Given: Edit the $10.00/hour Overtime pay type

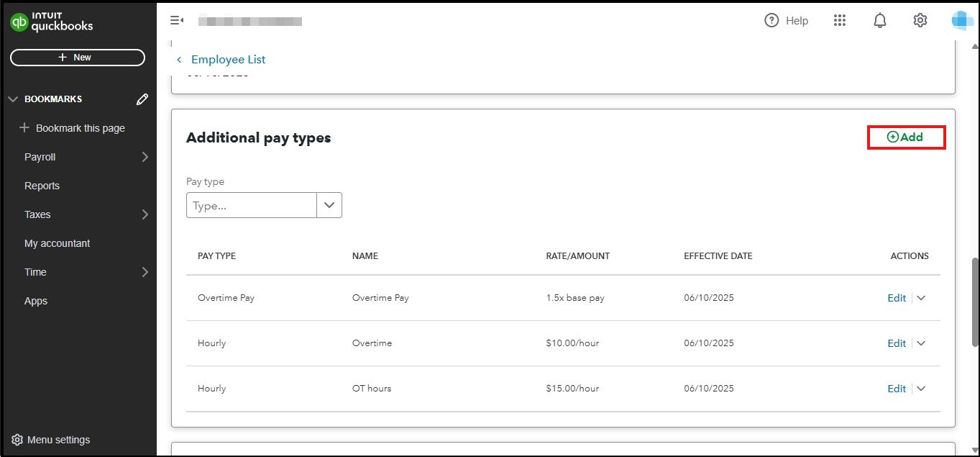Looking at the screenshot, I should pyautogui.click(x=896, y=343).
